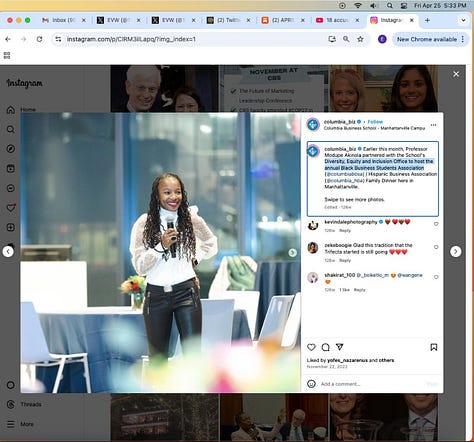
Task: Open Chrome three-dot menu
Action: tap(463, 39)
